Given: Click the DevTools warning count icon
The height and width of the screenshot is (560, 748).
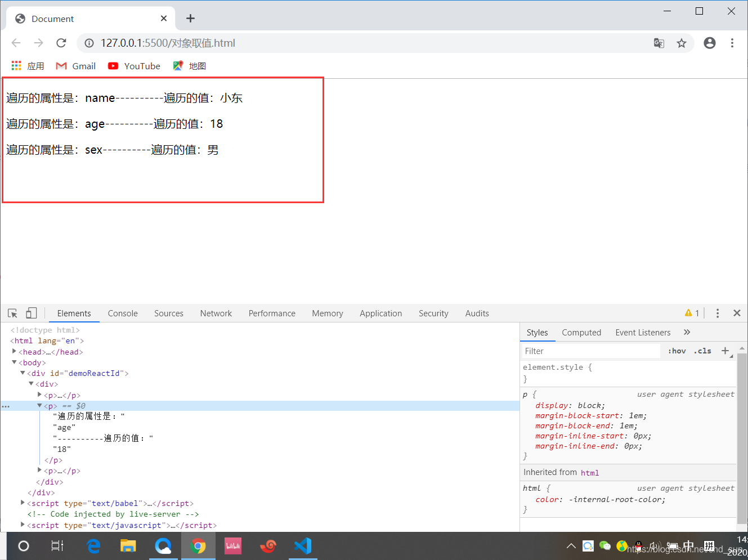Looking at the screenshot, I should [692, 313].
